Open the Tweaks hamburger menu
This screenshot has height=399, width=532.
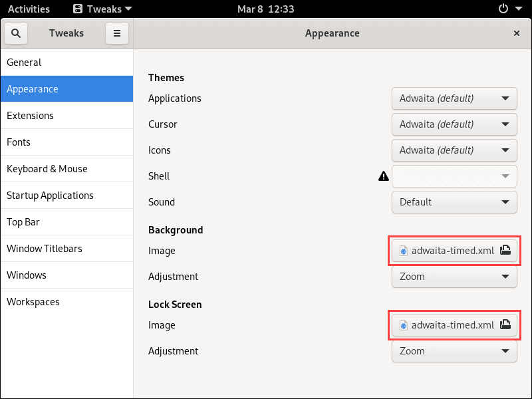point(117,33)
